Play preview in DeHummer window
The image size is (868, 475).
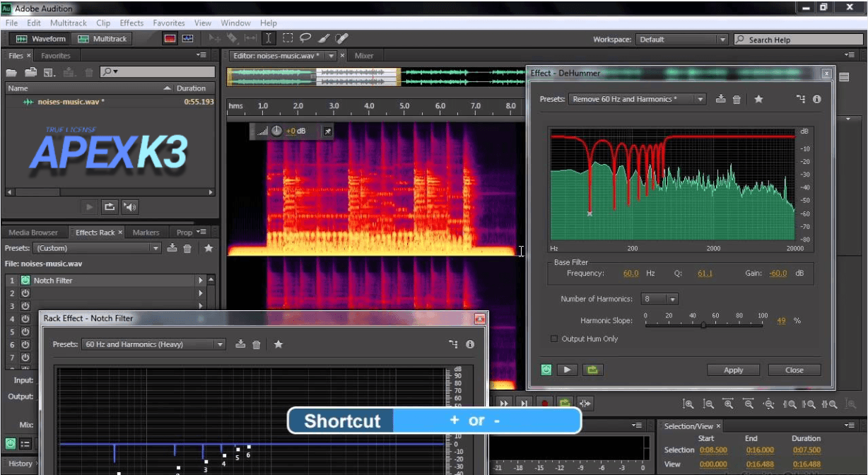pyautogui.click(x=566, y=369)
